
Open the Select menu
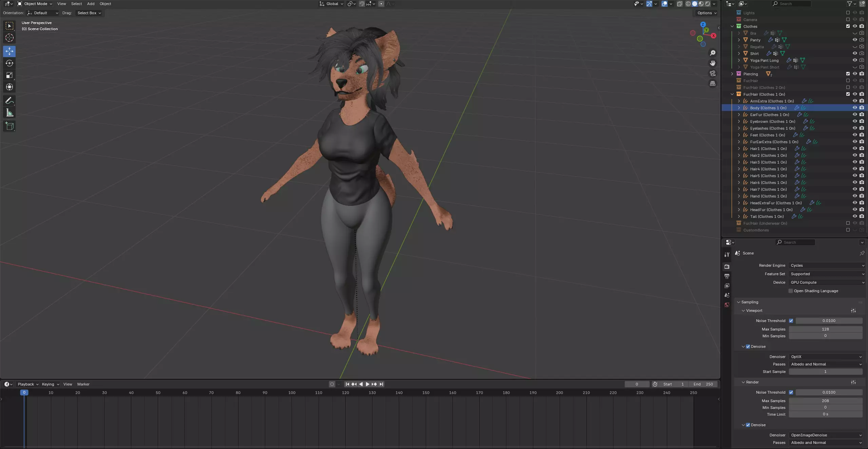pos(76,4)
